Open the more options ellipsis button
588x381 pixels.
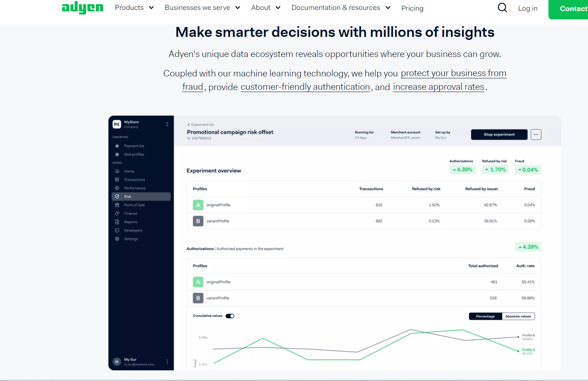pos(536,135)
